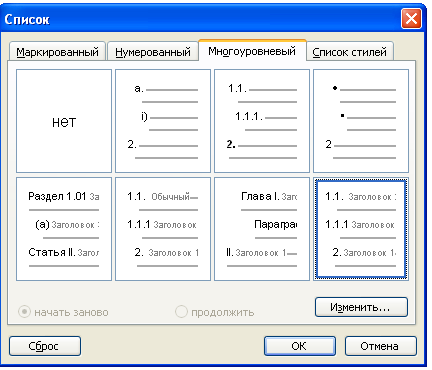Image resolution: width=432 pixels, height=370 pixels.
Task: Pick the a. / i) / 2. list preview
Action: [x=163, y=121]
